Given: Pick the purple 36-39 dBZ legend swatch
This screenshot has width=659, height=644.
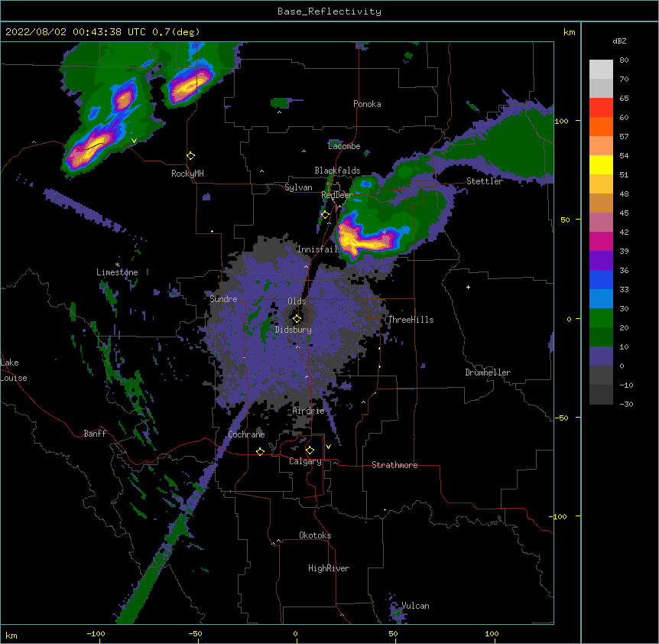Looking at the screenshot, I should [x=601, y=261].
